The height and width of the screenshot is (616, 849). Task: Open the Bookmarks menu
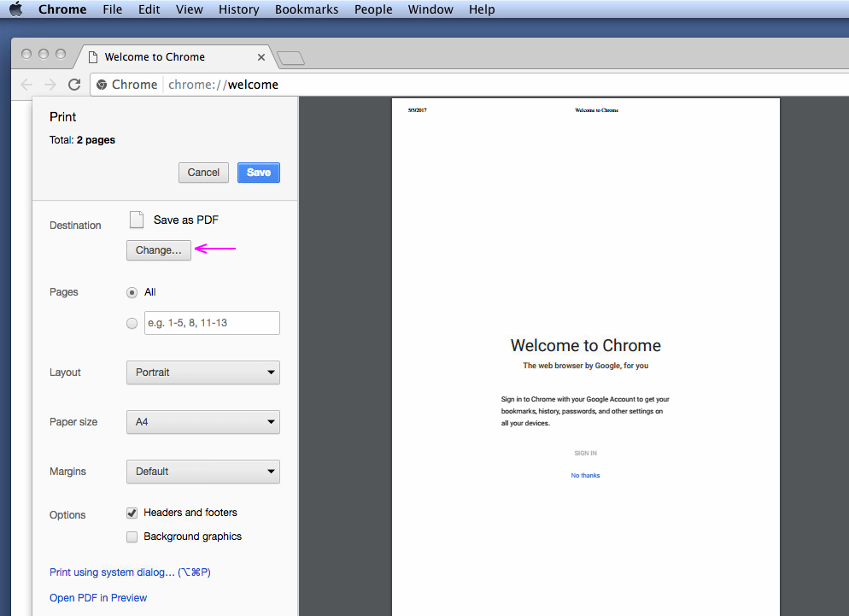coord(306,9)
